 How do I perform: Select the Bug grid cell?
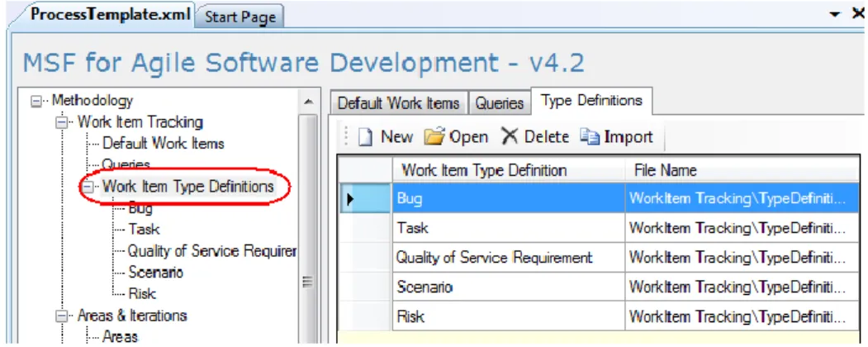coord(509,197)
